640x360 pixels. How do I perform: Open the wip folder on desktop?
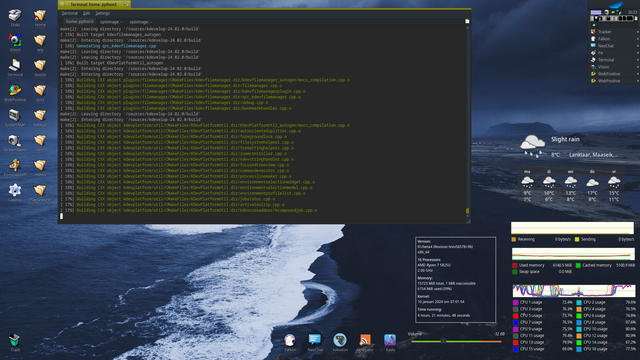click(x=40, y=41)
